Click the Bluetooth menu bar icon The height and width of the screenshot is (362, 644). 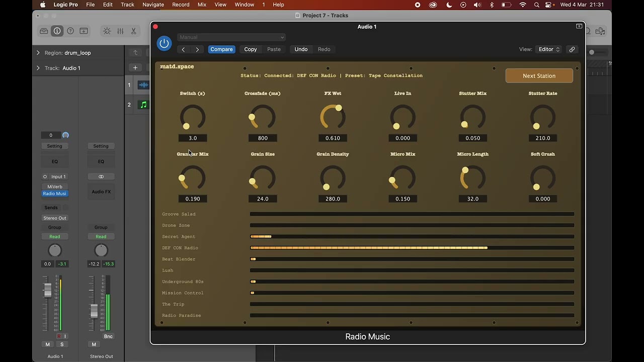[492, 5]
